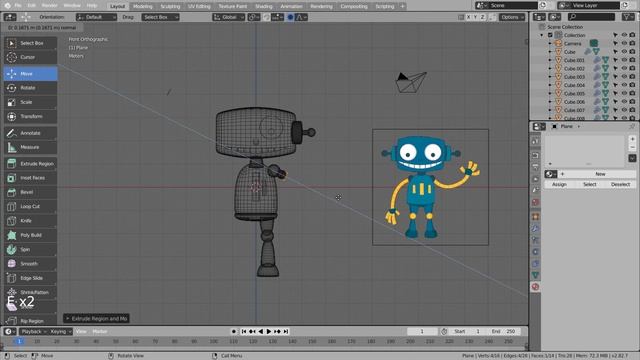Viewport: 640px width, 360px height.
Task: Switch to the UV Editing workspace tab
Action: click(199, 6)
